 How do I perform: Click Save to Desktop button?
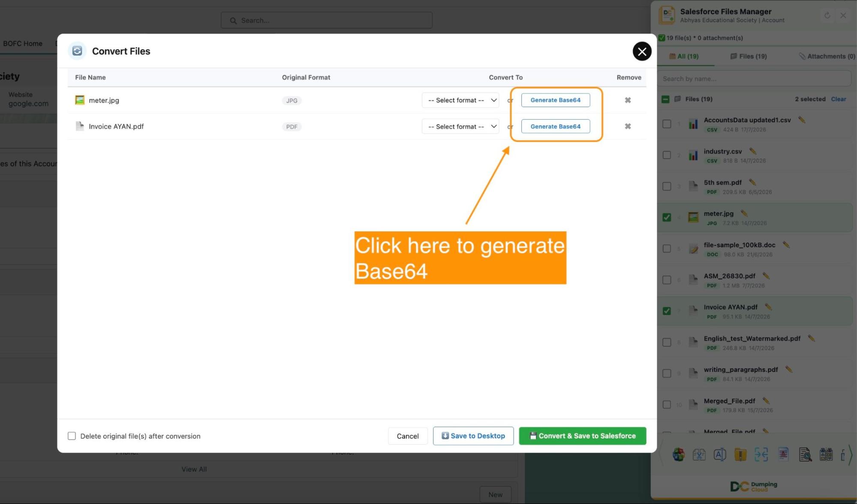point(473,436)
